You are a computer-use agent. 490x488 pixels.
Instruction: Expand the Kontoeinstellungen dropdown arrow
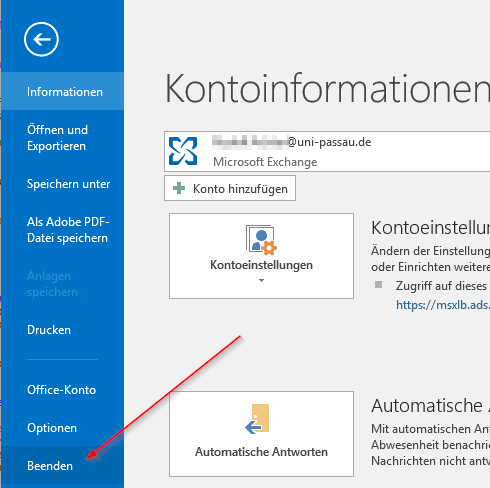pos(261,281)
